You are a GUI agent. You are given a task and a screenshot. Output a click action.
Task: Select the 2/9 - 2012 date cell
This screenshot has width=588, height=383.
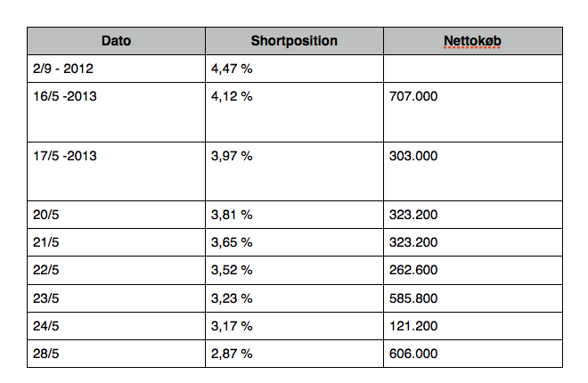pyautogui.click(x=116, y=69)
